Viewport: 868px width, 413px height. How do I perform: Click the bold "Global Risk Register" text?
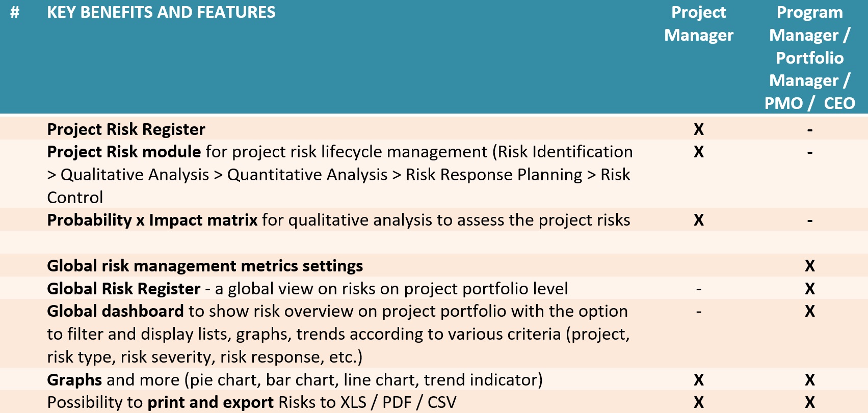click(x=123, y=289)
